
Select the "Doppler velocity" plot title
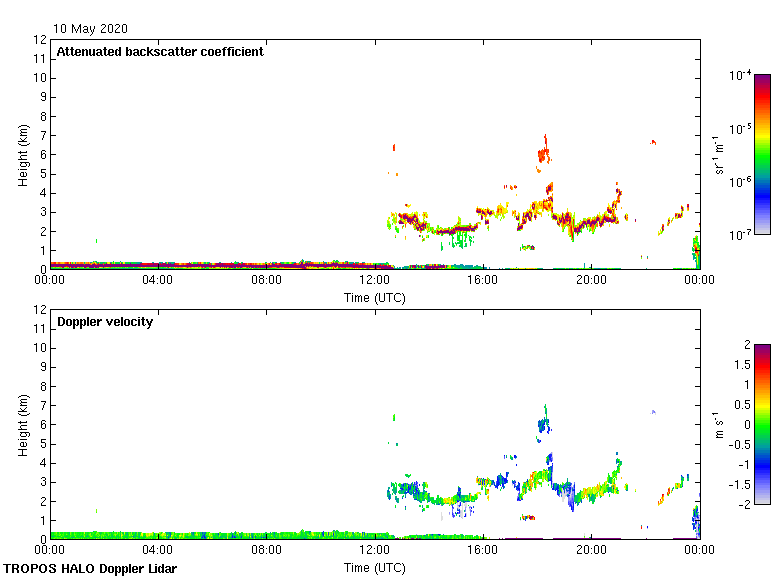[x=105, y=322]
